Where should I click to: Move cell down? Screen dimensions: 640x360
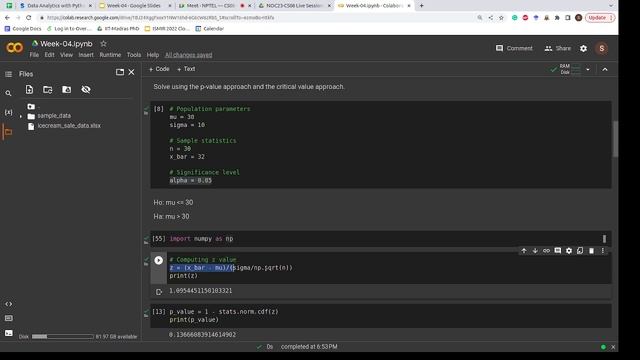[535, 251]
